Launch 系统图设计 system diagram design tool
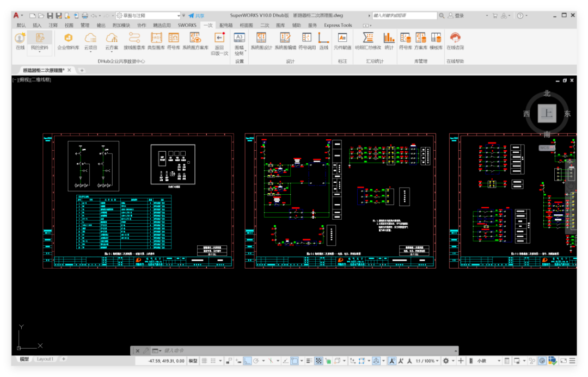 click(x=261, y=41)
